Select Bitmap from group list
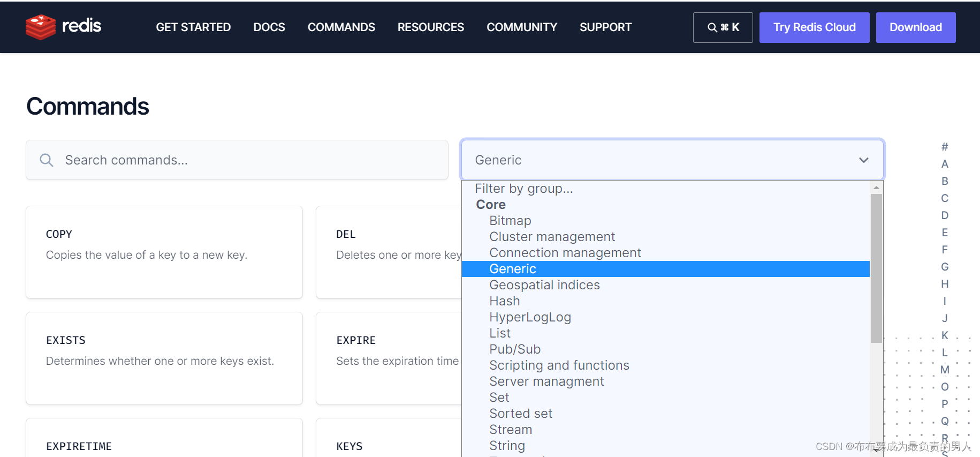This screenshot has height=457, width=980. pos(666,221)
